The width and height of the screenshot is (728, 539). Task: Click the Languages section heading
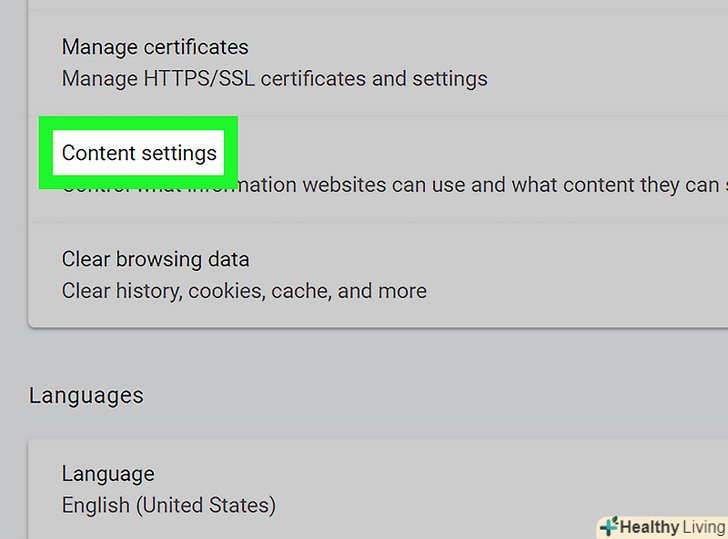86,395
